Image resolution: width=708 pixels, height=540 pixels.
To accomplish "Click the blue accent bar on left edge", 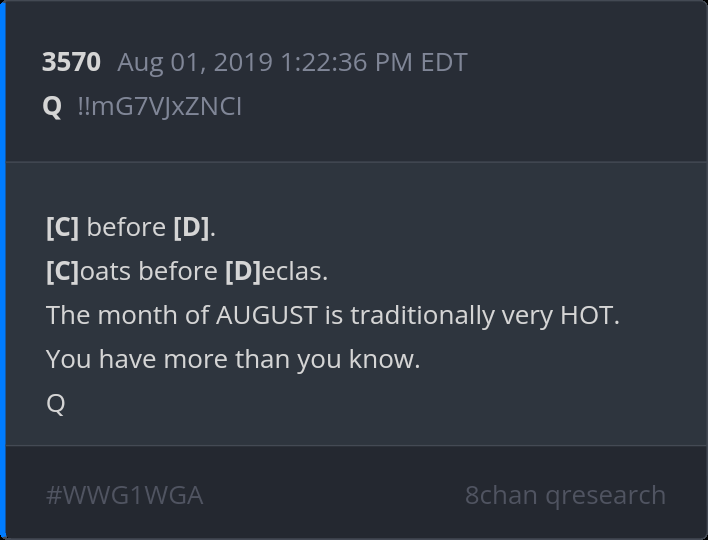I will [x=3, y=270].
